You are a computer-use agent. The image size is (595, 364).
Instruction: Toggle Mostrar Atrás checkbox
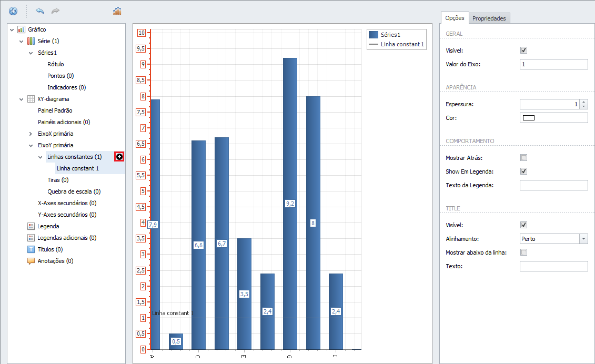[523, 157]
